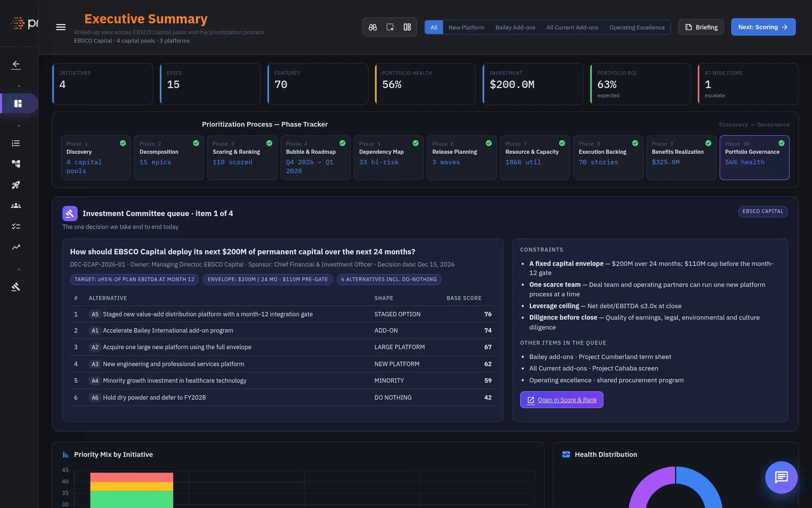
Task: Open the Phase 1 Discovery card
Action: pyautogui.click(x=96, y=158)
